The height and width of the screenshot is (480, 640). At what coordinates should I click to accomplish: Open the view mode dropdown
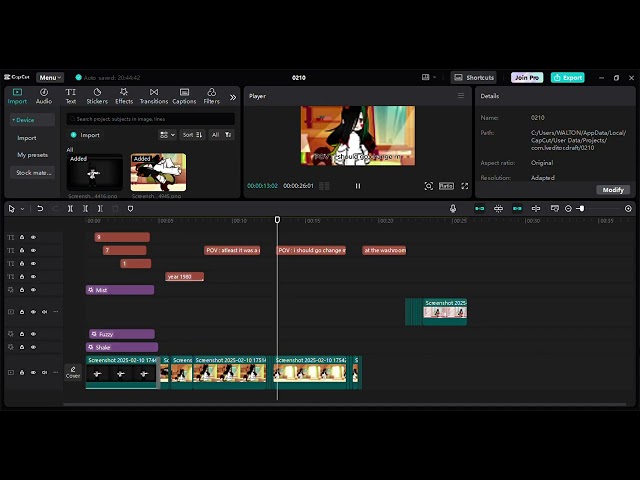click(167, 135)
